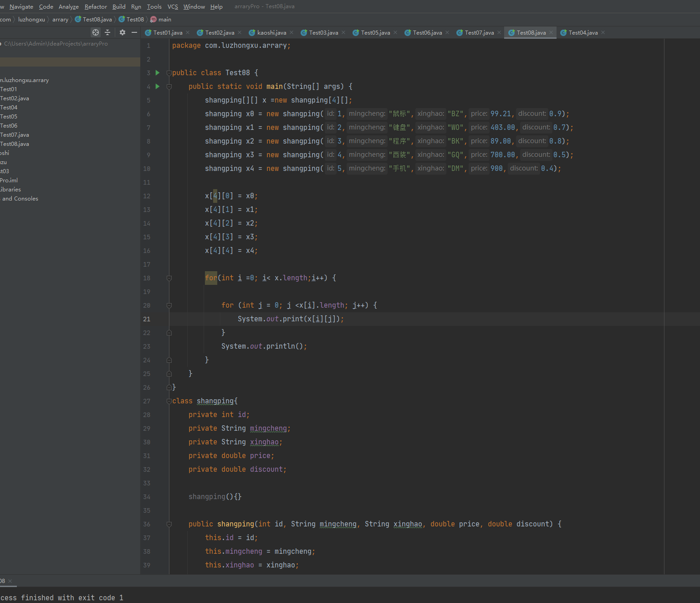Collapse class shangping fold on line 27
Image resolution: width=700 pixels, height=603 pixels.
[169, 401]
